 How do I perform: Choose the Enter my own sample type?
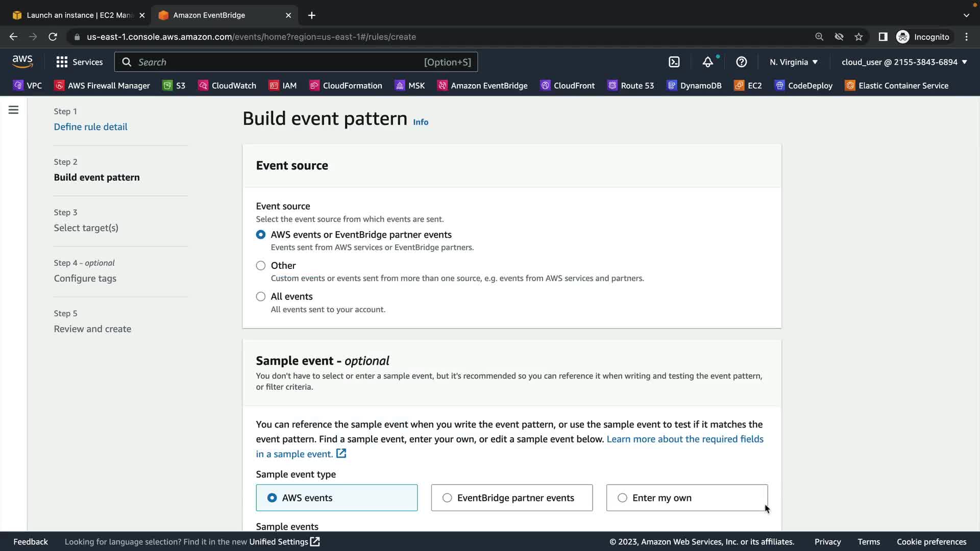[622, 498]
